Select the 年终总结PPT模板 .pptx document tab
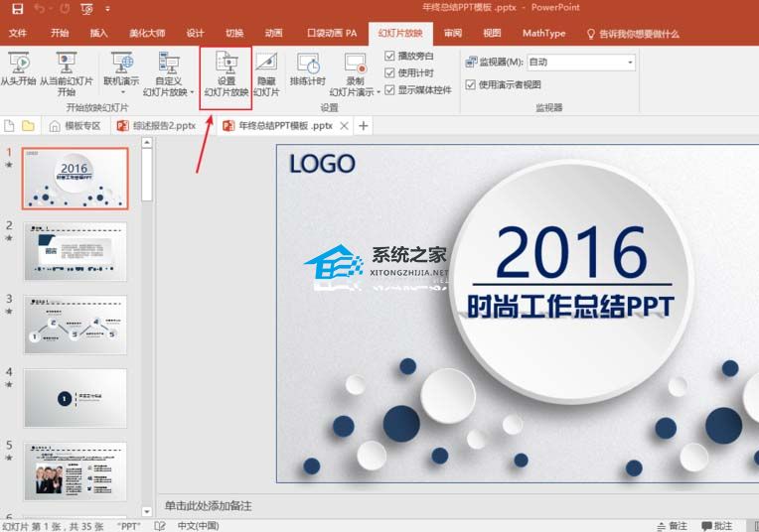 285,126
